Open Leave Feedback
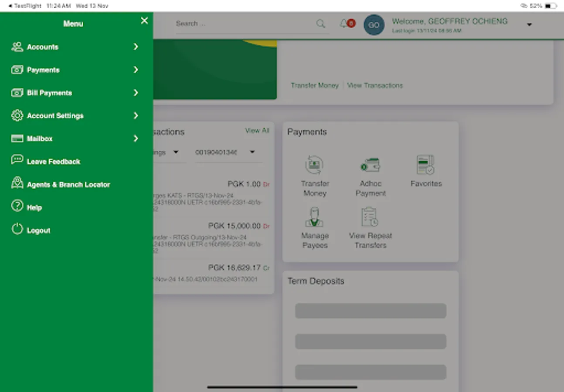This screenshot has width=564, height=392. click(x=53, y=161)
